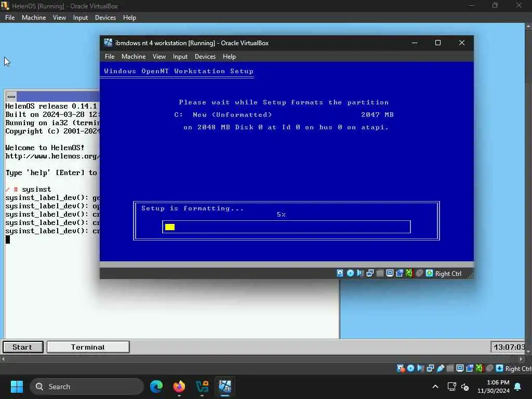The height and width of the screenshot is (399, 532).
Task: Open Machine menu in ibmdows nt window
Action: (134, 57)
